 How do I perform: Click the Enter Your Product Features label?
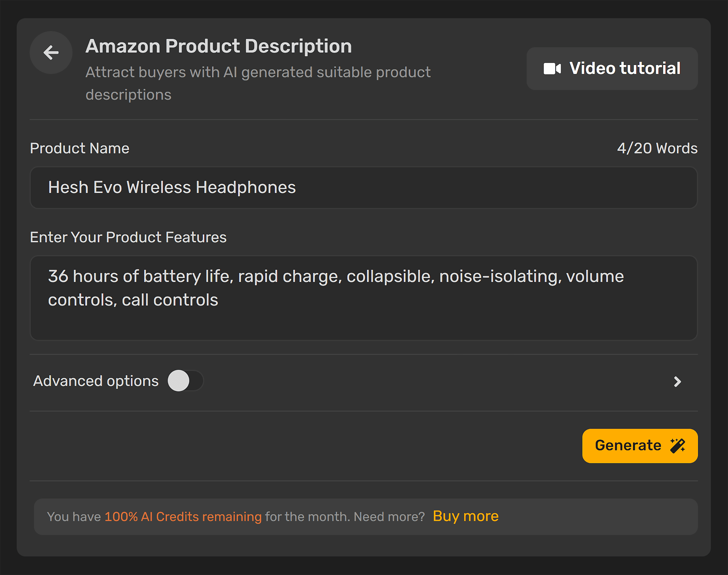point(128,237)
